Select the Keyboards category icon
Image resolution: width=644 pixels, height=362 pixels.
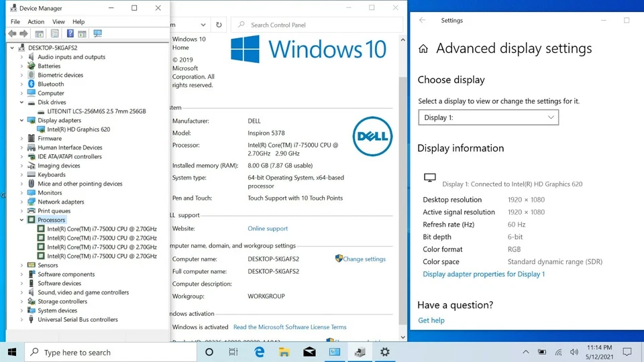32,174
